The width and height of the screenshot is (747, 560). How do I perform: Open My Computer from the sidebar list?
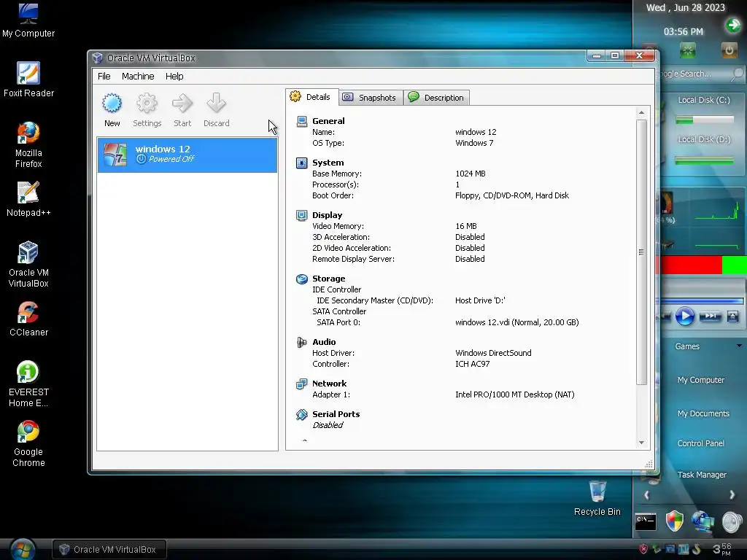(701, 380)
